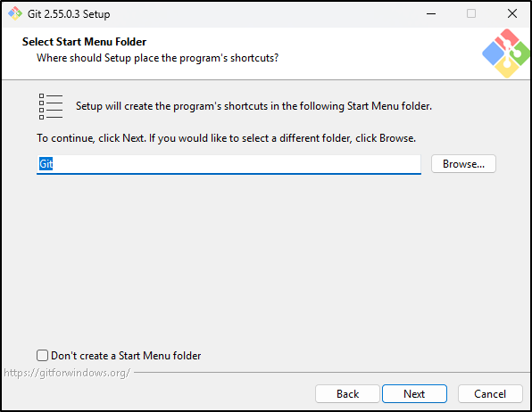Screen dimensions: 532x412
Task: Click the highlighted "Git" text in field
Action: [x=46, y=164]
